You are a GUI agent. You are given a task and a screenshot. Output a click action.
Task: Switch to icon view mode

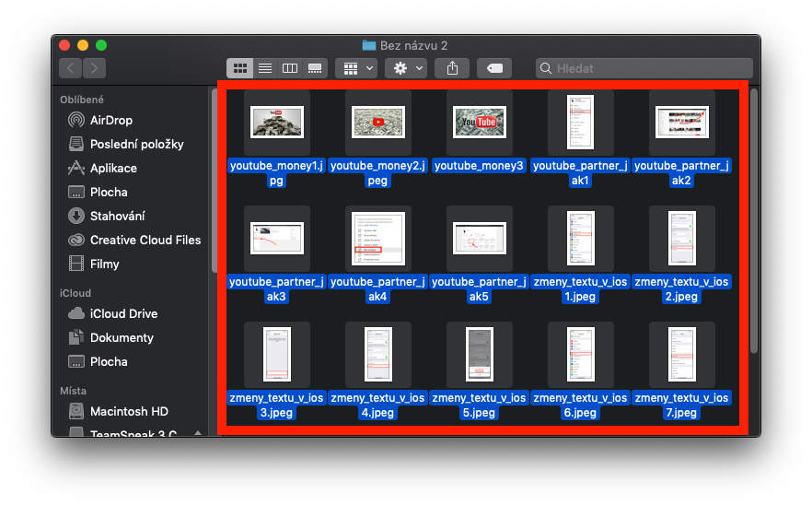pyautogui.click(x=239, y=68)
